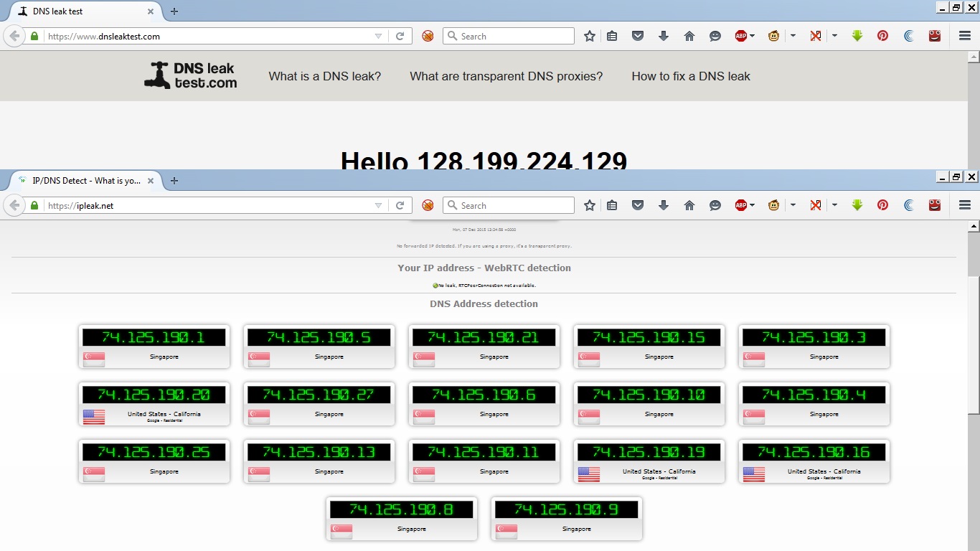The image size is (980, 551).
Task: Select the IP/DNS Detect tab
Action: tap(85, 181)
